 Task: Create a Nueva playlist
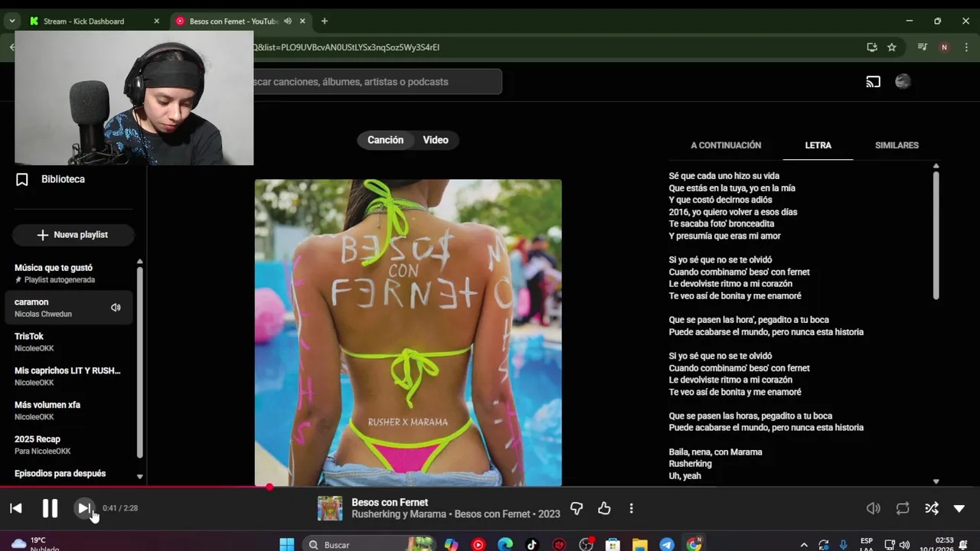73,235
